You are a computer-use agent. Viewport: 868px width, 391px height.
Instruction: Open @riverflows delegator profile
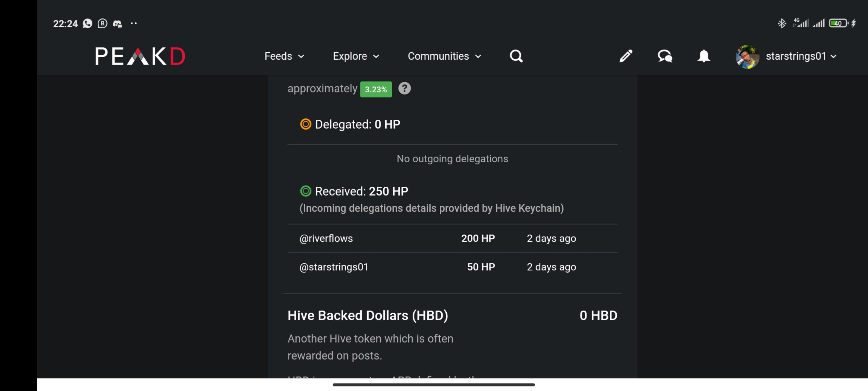326,238
